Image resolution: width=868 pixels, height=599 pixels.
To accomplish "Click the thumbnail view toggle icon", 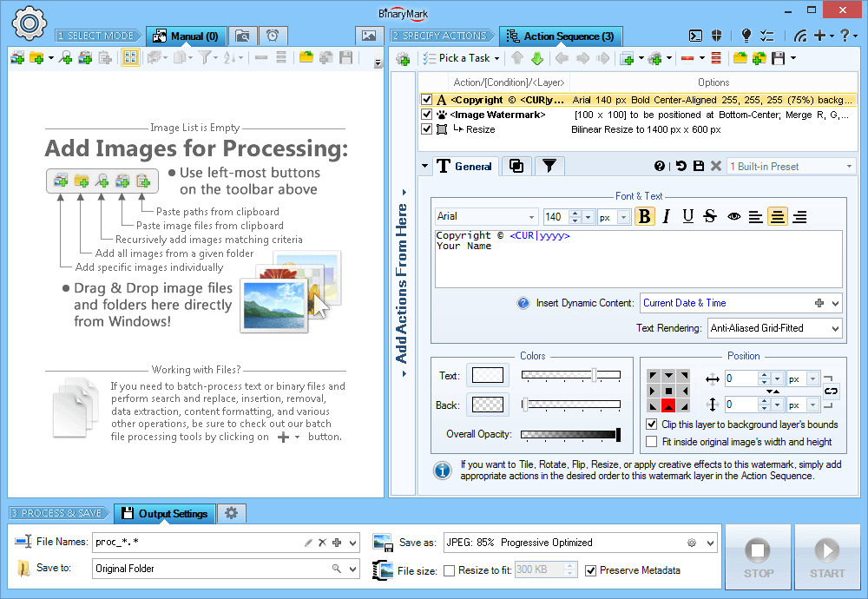I will point(130,57).
